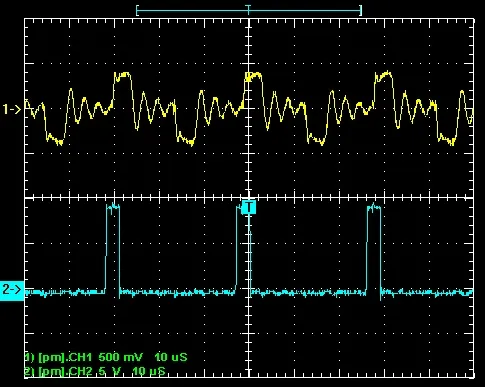
Task: Click the yellow low trough before the trigger
Action: pos(186,138)
